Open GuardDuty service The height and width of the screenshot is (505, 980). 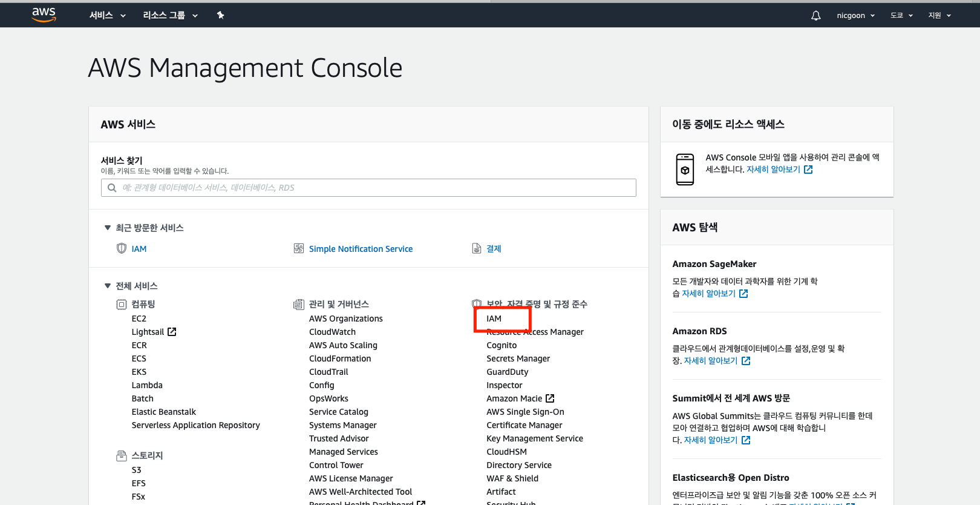click(x=508, y=372)
